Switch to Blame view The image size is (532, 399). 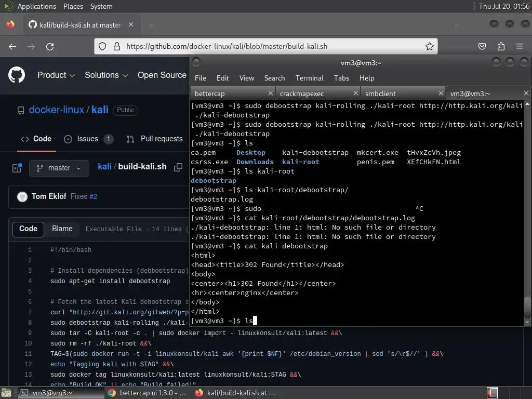click(62, 229)
